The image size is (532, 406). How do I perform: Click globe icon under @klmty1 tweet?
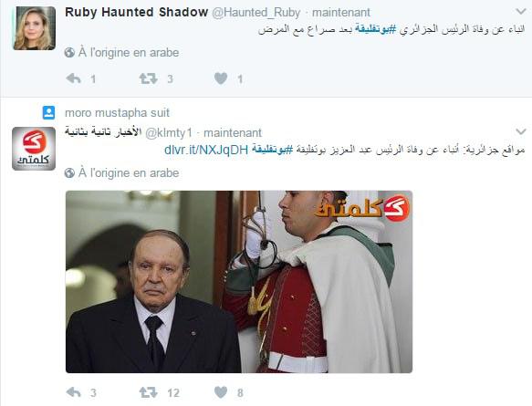pyautogui.click(x=69, y=173)
